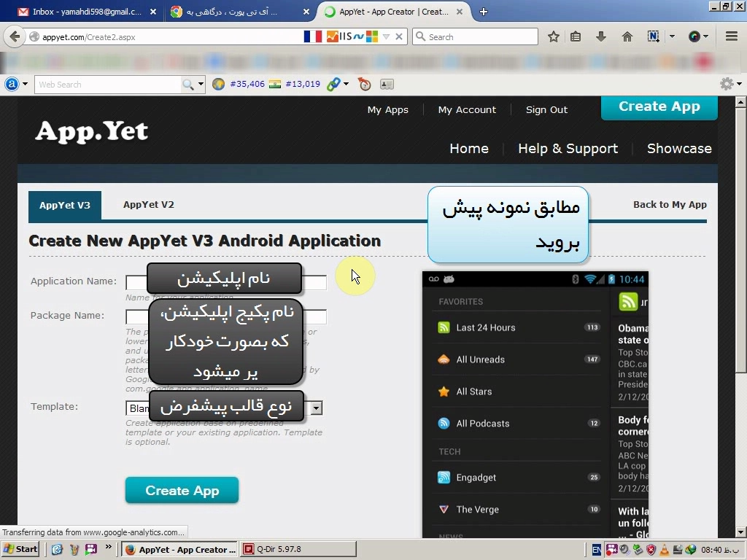Go back with the browser back arrow
This screenshot has height=560, width=747.
15,36
